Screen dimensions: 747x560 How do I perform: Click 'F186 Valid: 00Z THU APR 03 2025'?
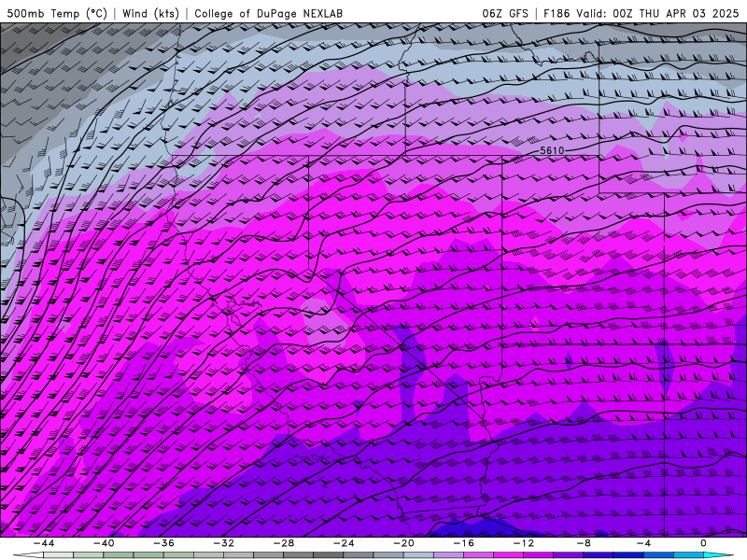pyautogui.click(x=641, y=13)
